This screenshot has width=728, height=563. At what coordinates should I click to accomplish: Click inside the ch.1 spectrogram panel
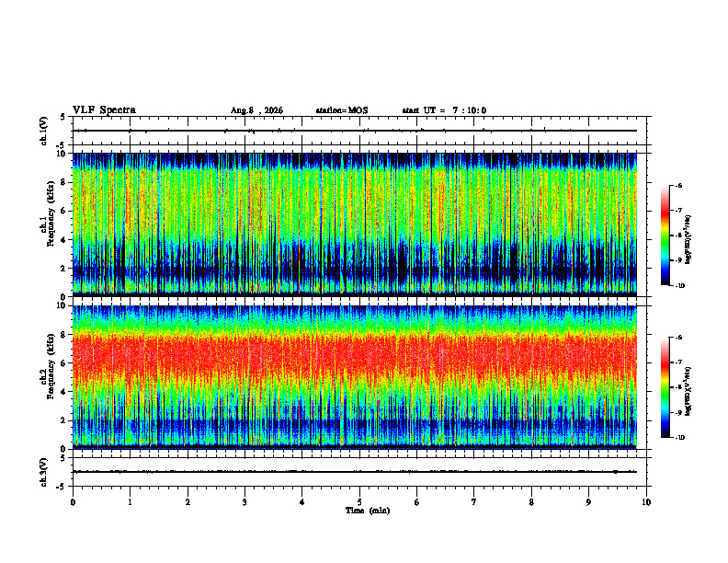[x=355, y=224]
